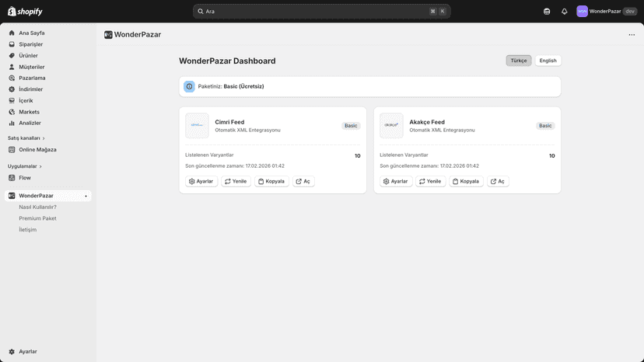Viewport: 644px width, 362px height.
Task: Open Ayarlar gear icon in sidebar
Action: [12, 352]
